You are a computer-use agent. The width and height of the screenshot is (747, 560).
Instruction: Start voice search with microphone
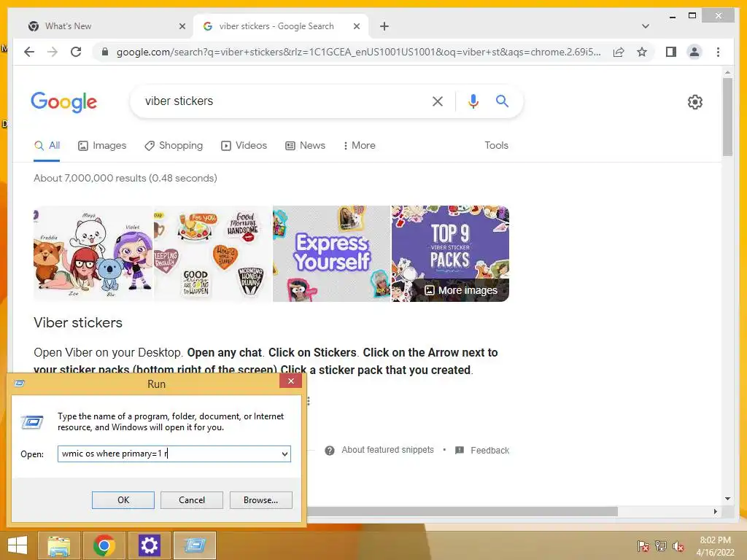tap(473, 101)
